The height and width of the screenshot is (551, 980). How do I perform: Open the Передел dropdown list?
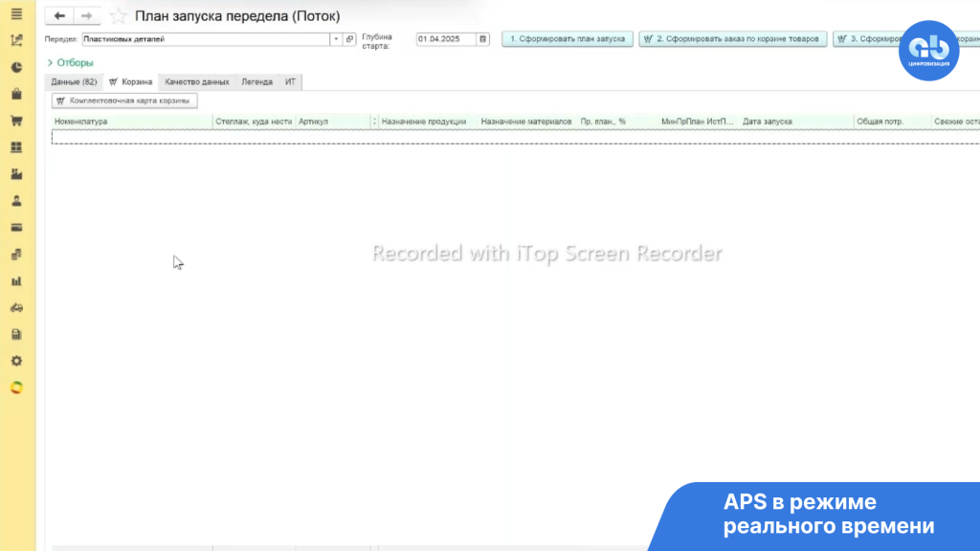336,38
